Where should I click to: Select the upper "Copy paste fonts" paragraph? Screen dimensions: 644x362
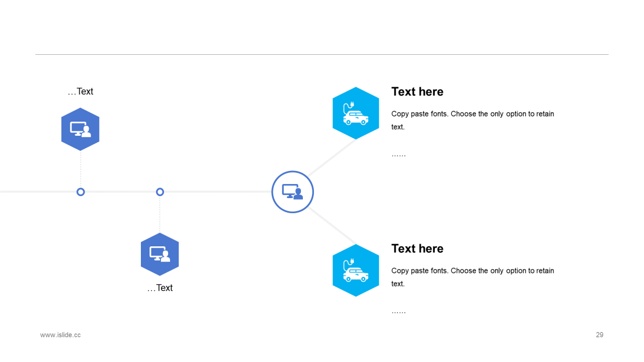coord(473,120)
